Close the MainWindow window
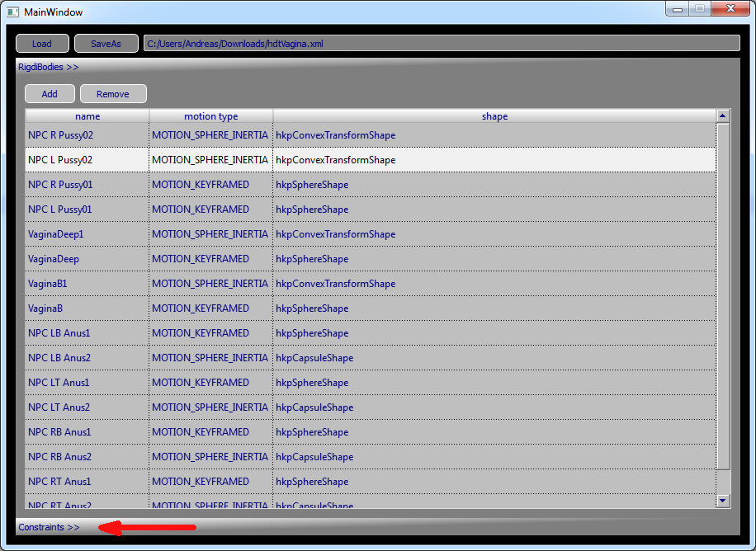This screenshot has height=551, width=756. (730, 8)
